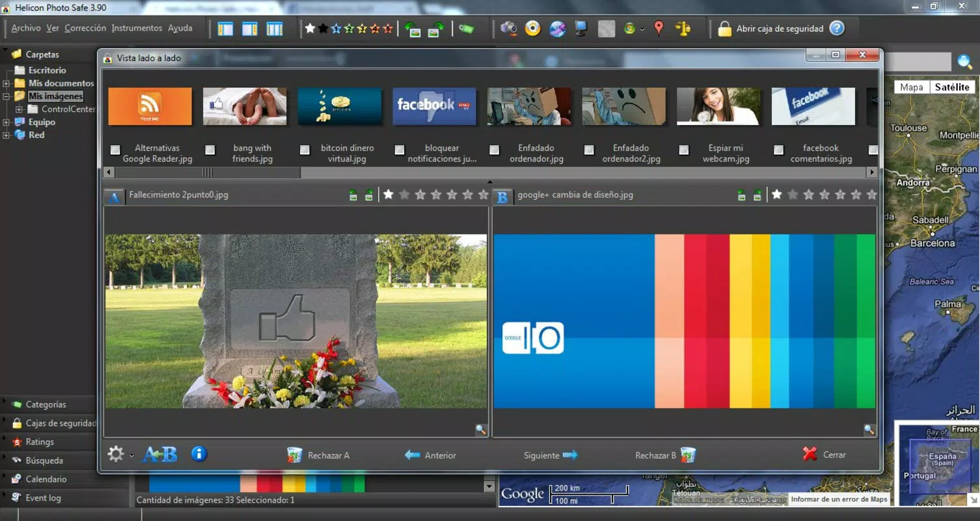Open the Instrumentos menu

137,28
